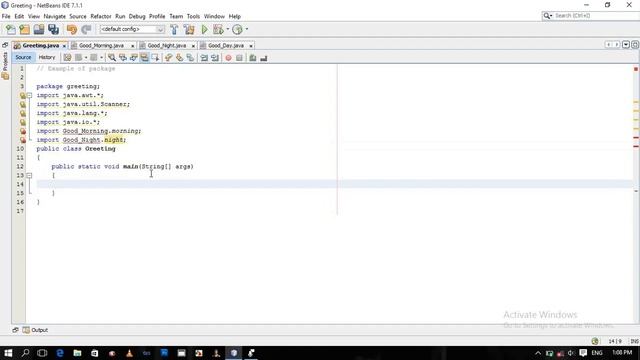This screenshot has height=360, width=640.
Task: Open the Windows Start menu
Action: [8, 353]
